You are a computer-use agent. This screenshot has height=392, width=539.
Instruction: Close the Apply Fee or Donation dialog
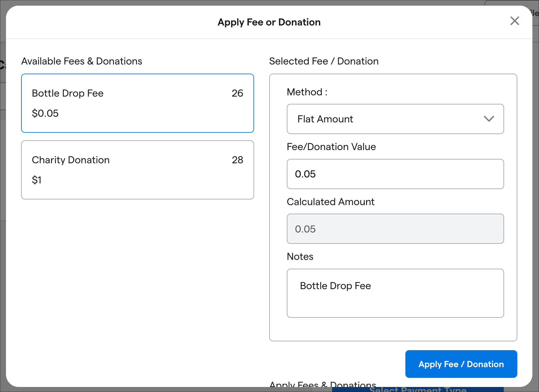pyautogui.click(x=514, y=21)
